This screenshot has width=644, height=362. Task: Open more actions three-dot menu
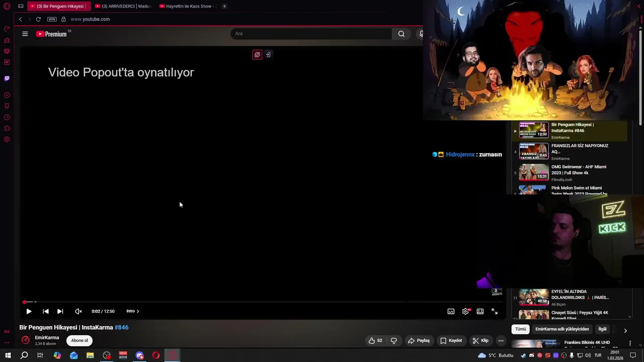[501, 340]
